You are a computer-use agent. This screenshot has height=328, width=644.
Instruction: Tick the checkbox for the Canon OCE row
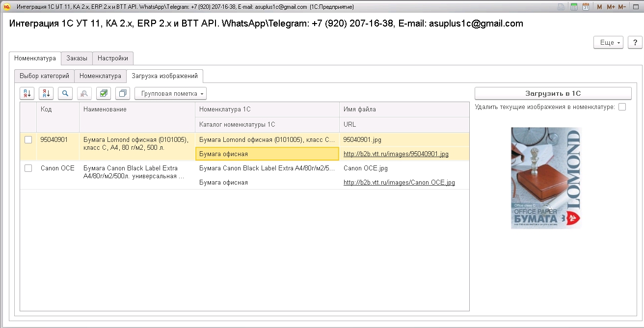click(28, 168)
